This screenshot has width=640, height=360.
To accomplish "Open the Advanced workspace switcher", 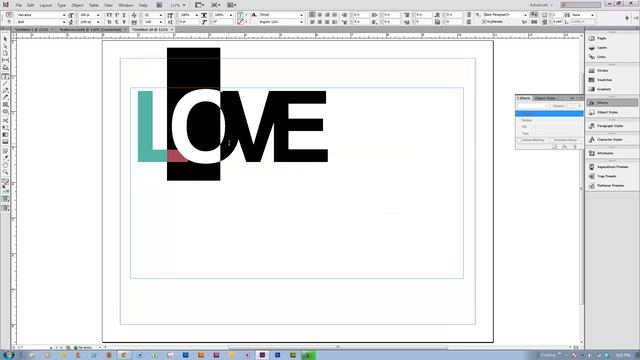I will [542, 5].
